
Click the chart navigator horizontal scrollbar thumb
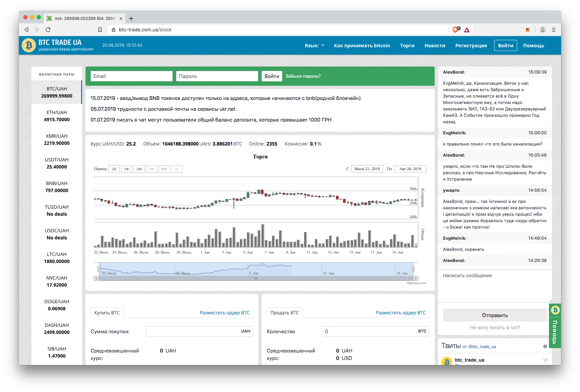(256, 279)
